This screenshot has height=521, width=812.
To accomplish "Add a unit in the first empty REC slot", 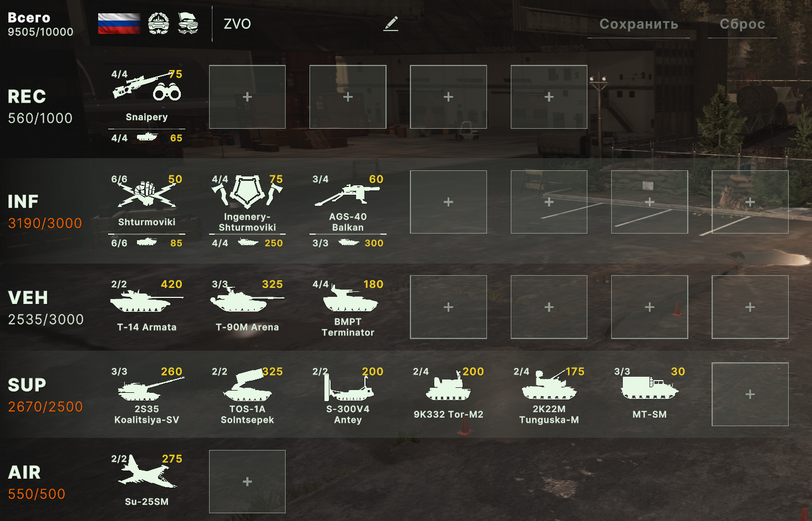I will pos(247,97).
